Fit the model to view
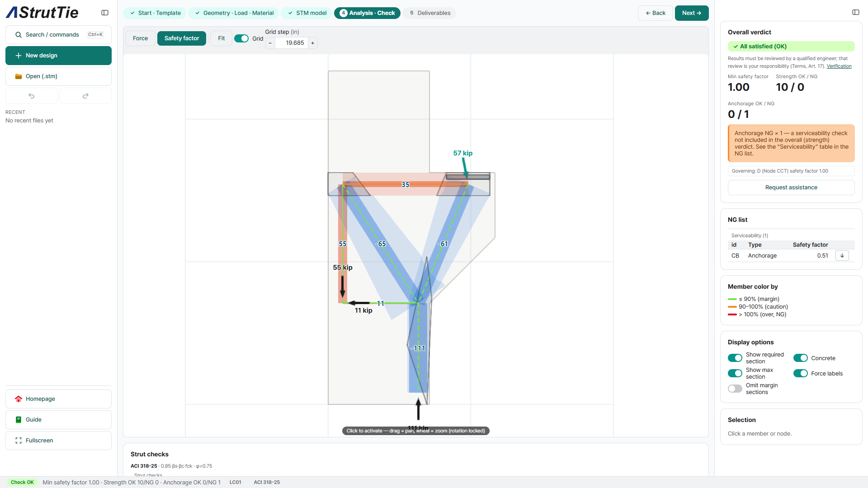 (222, 38)
